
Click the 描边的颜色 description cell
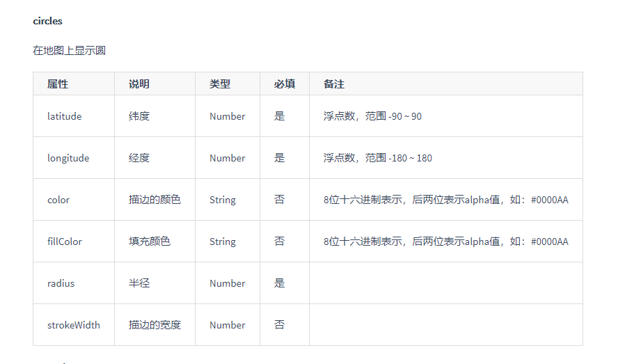pyautogui.click(x=155, y=200)
